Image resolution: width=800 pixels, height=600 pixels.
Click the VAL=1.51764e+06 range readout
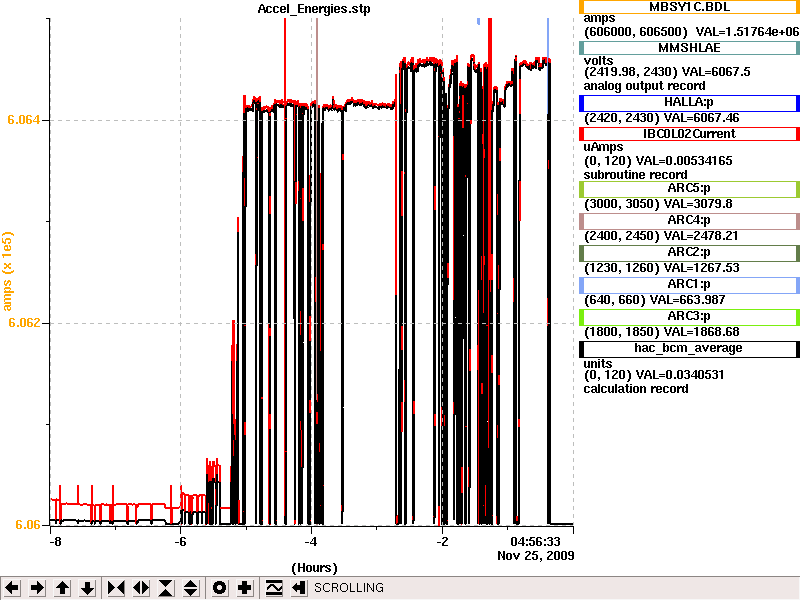(x=747, y=32)
